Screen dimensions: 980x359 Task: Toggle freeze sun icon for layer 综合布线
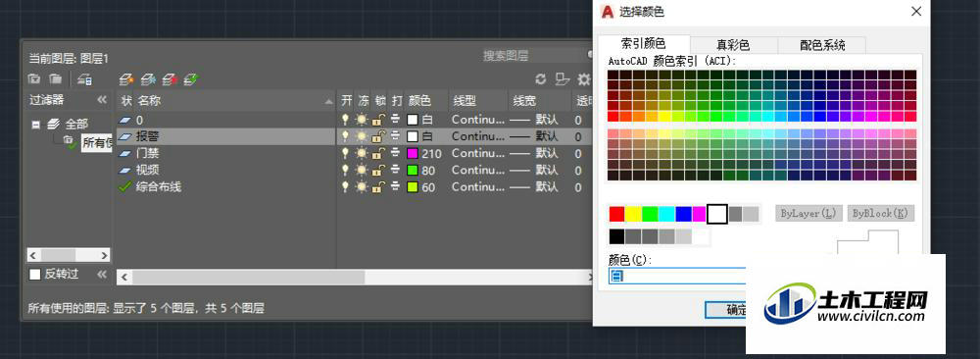pyautogui.click(x=362, y=187)
